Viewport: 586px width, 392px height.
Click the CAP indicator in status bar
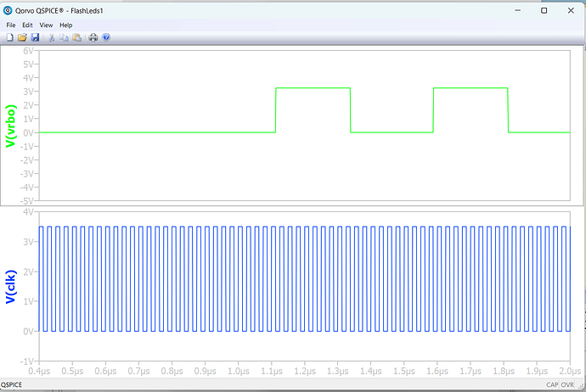(552, 384)
